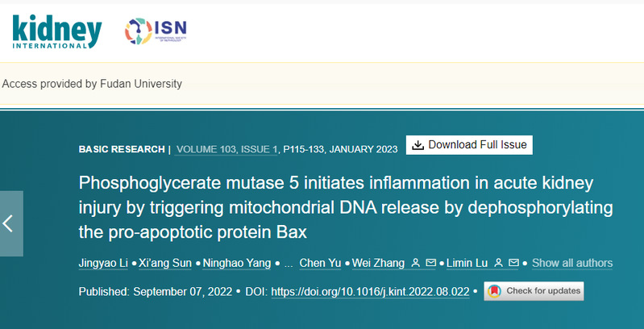The height and width of the screenshot is (329, 644).
Task: View Limin Lu's author profile icon
Action: (x=500, y=263)
